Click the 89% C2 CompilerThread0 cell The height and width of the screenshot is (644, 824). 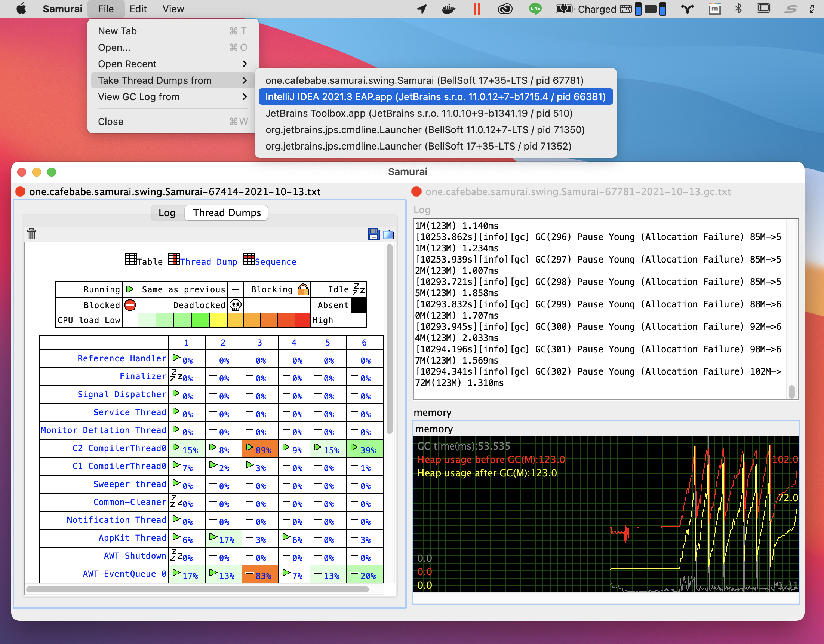pos(260,448)
